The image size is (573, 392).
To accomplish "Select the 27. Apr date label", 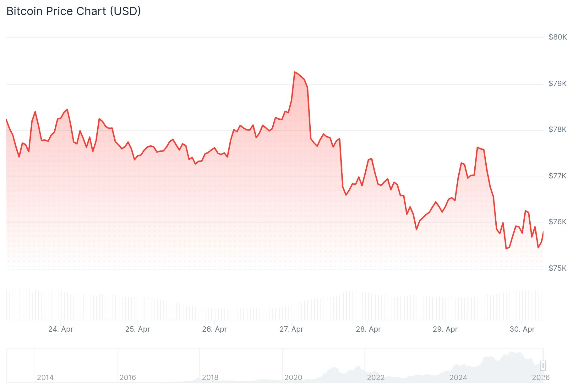I will click(x=292, y=329).
